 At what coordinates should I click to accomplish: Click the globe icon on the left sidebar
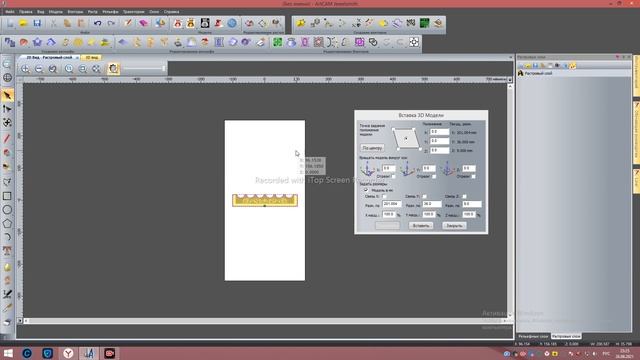pyautogui.click(x=7, y=78)
